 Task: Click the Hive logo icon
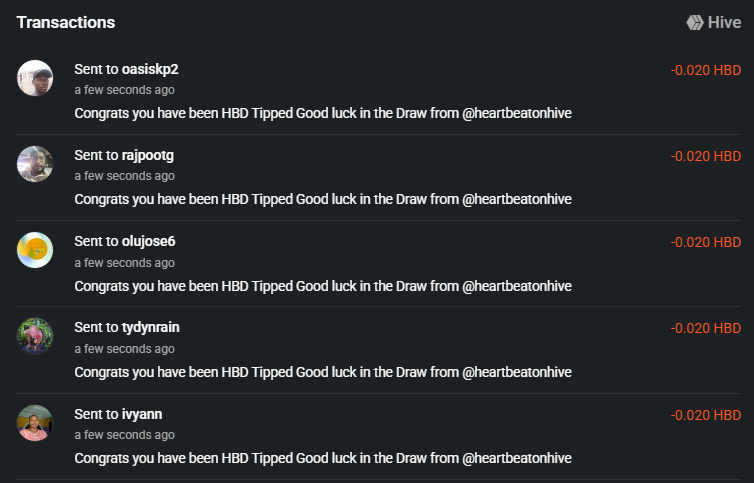tap(695, 22)
